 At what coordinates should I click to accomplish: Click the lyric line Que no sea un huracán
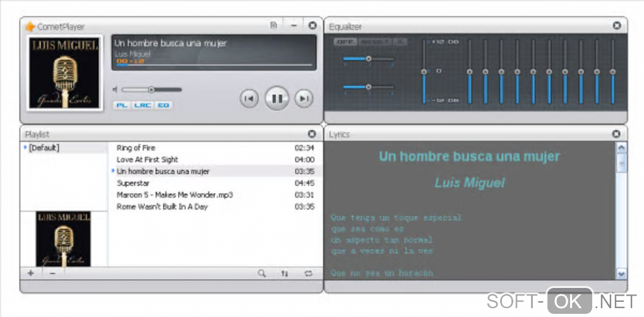[381, 273]
